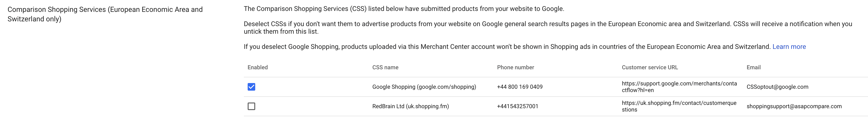Enable the RedBrain Ltd checkbox
Viewport: 868px width, 121px height.
[x=251, y=107]
